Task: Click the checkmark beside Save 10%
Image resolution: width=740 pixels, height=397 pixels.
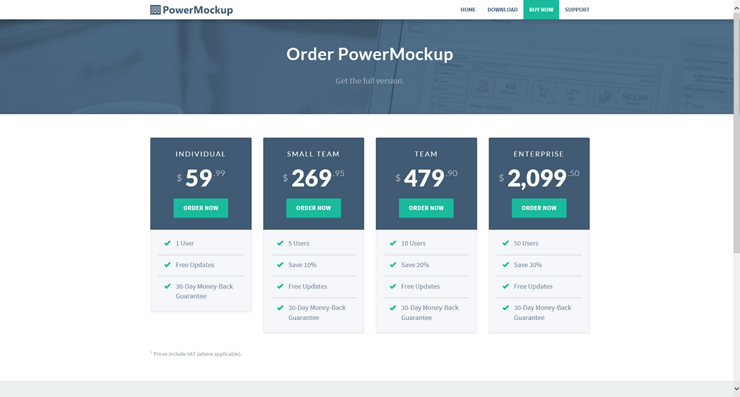Action: 280,265
